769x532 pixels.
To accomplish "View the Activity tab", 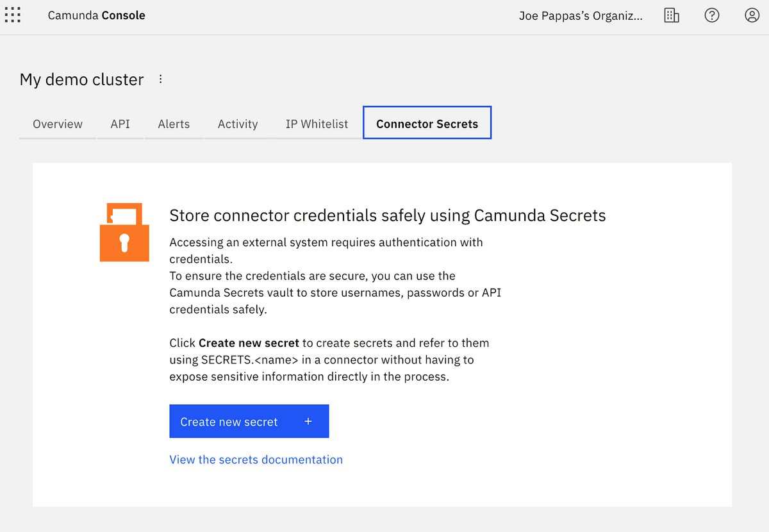I will click(x=237, y=124).
